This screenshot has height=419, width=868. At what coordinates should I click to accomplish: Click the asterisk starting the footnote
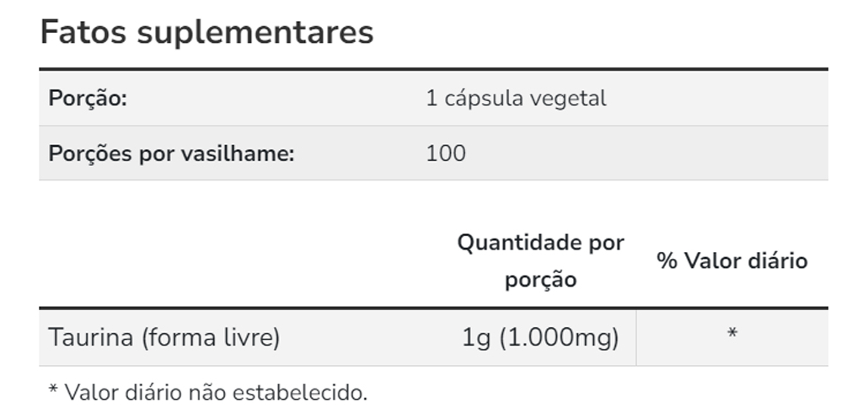tap(53, 391)
